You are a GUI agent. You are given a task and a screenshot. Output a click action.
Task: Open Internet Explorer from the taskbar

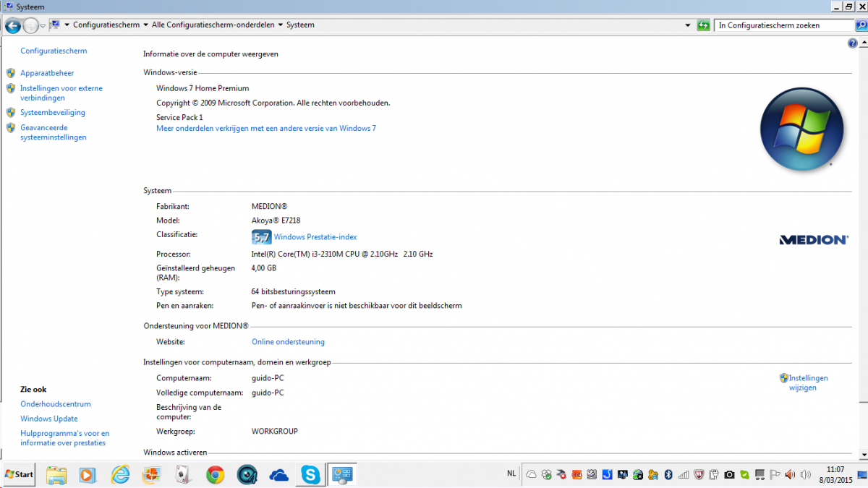(120, 475)
